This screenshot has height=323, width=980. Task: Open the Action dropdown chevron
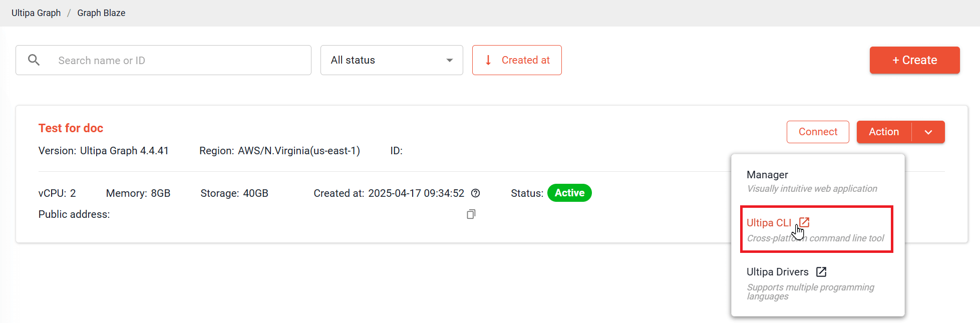pos(928,132)
